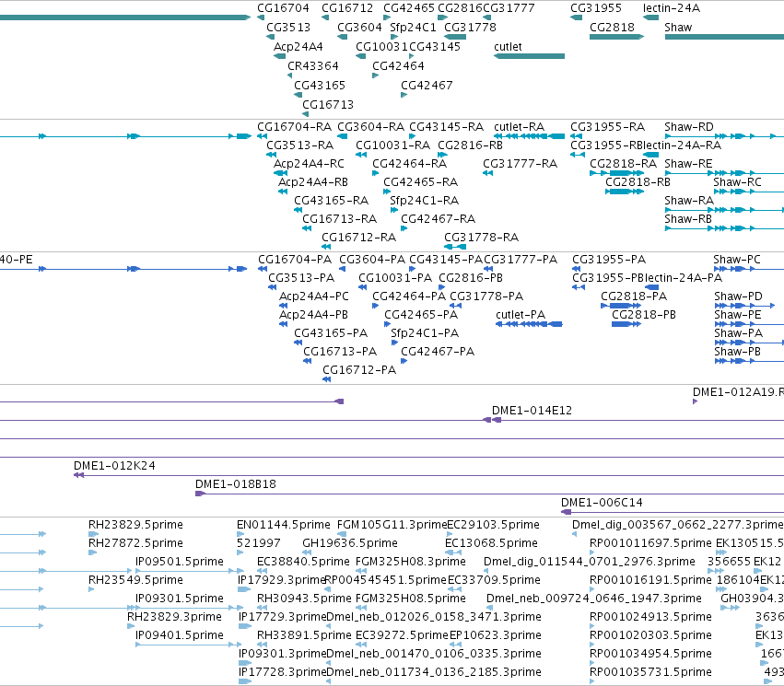Select the CG43165 gene label
The image size is (784, 686).
(320, 86)
